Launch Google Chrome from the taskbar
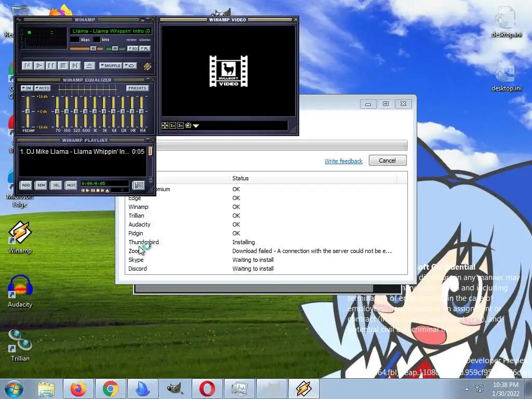532x399 pixels. coord(111,389)
